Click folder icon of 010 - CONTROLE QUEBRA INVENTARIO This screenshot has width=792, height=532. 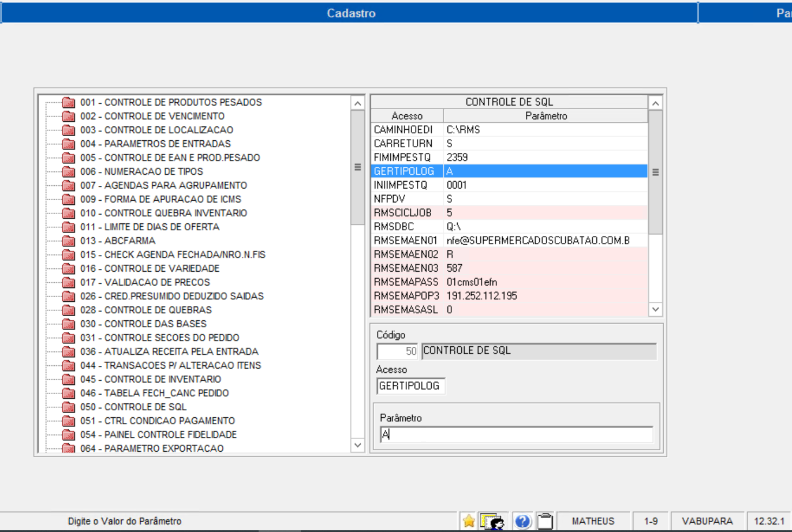click(69, 213)
